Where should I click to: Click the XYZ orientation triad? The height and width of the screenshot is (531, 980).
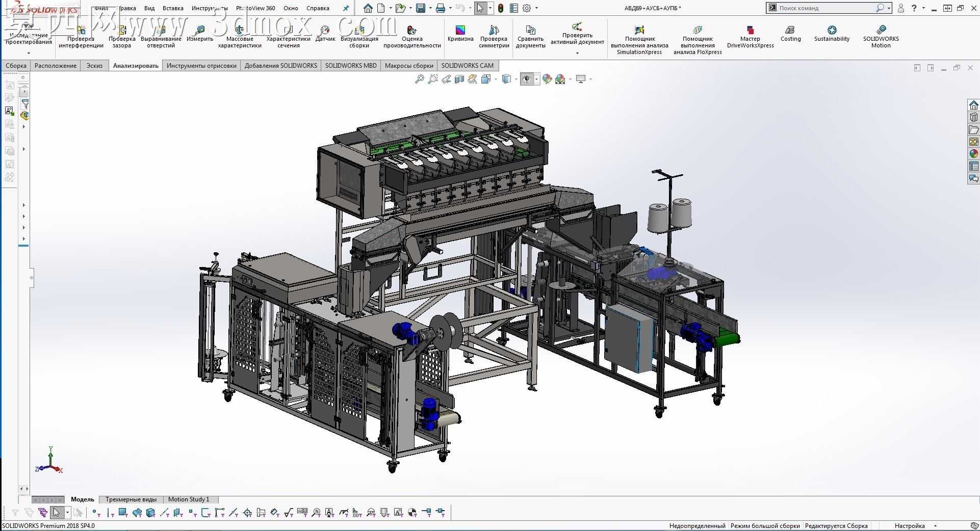49,460
